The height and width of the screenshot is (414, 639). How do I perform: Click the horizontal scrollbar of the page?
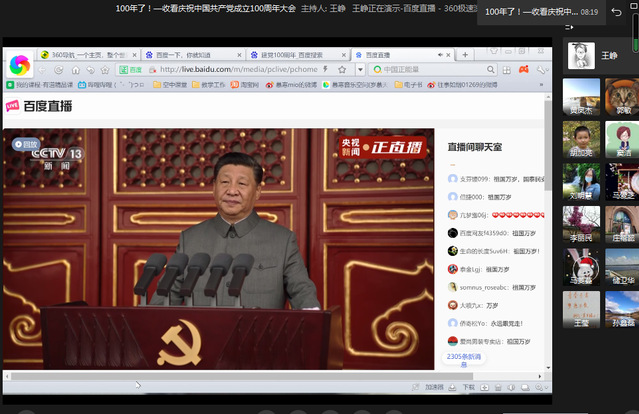(242, 376)
